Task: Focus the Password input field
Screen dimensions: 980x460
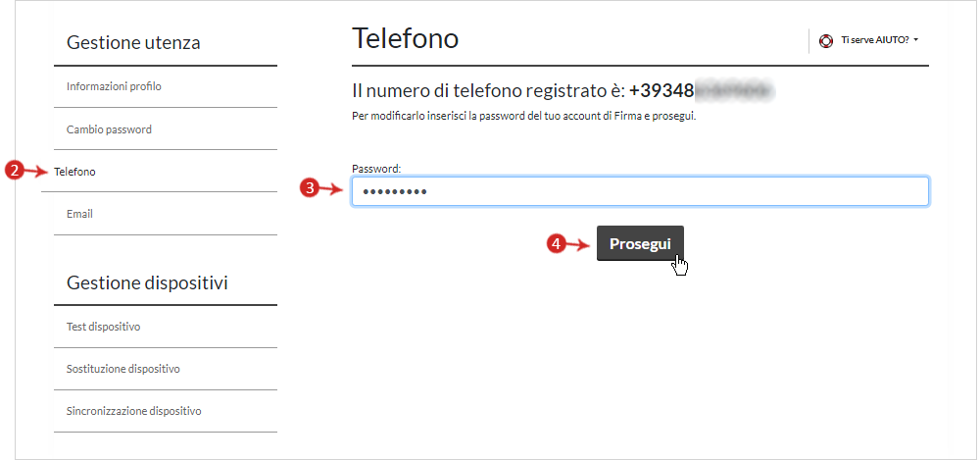Action: [640, 191]
